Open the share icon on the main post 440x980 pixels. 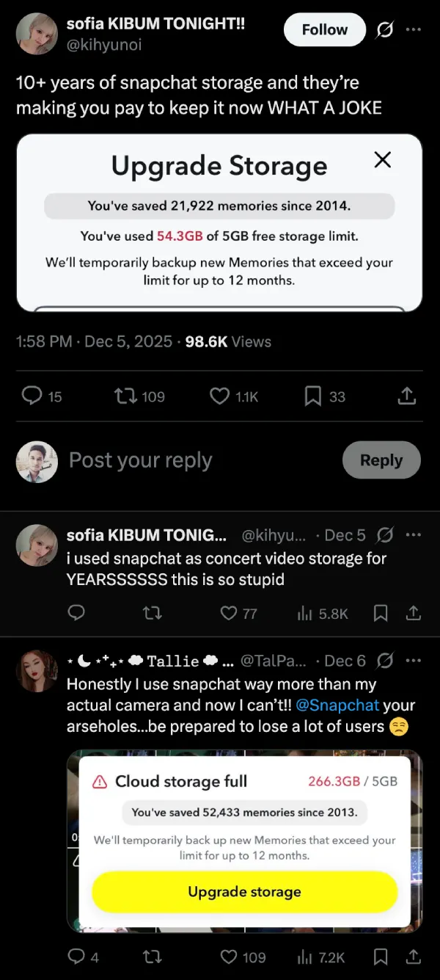408,396
